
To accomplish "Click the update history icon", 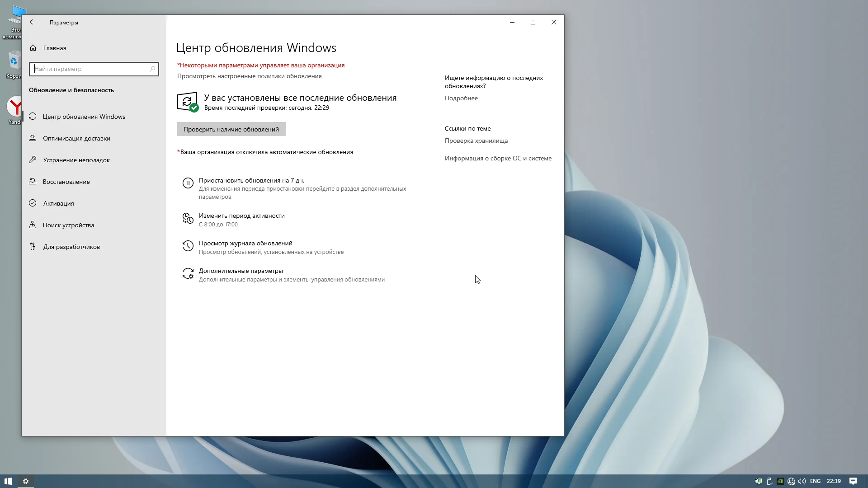I will (188, 246).
